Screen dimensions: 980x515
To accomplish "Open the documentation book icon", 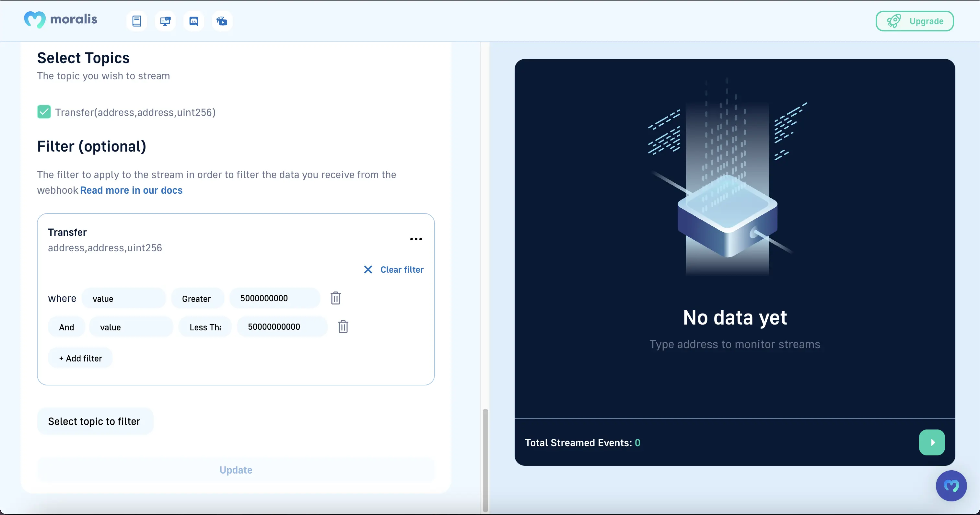I will [x=136, y=21].
